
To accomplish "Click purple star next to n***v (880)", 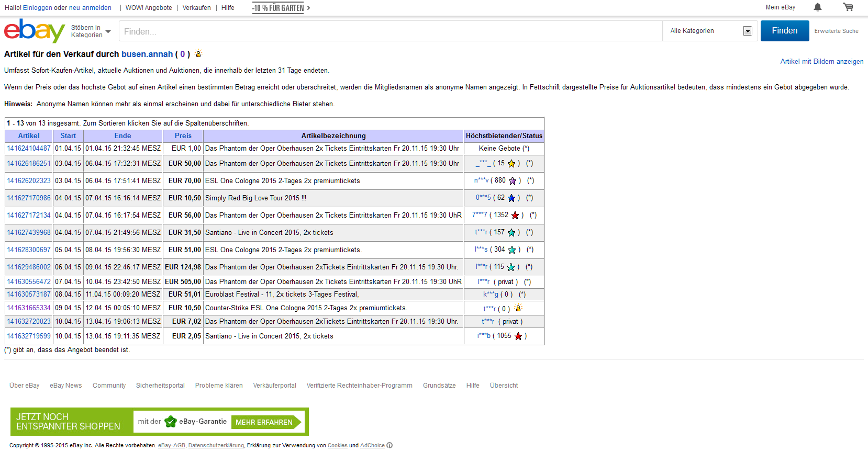I will [x=513, y=181].
